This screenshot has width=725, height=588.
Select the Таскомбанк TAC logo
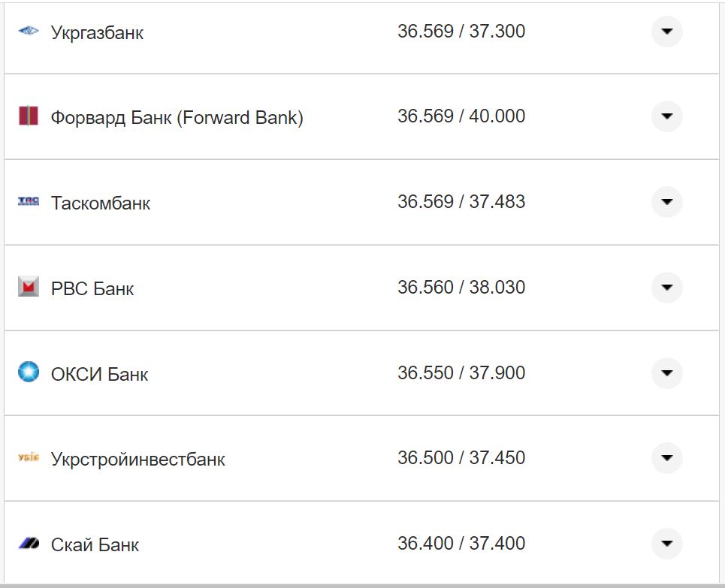point(29,202)
